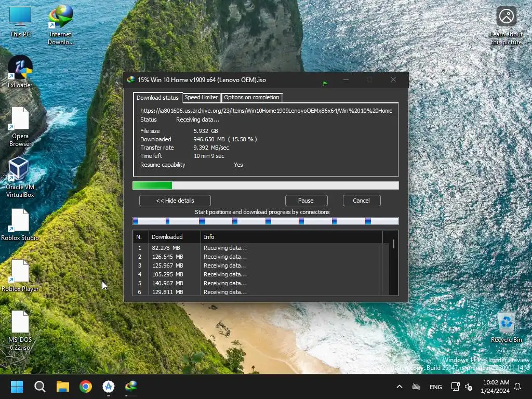Select connection row 105.295 MB

click(x=261, y=274)
